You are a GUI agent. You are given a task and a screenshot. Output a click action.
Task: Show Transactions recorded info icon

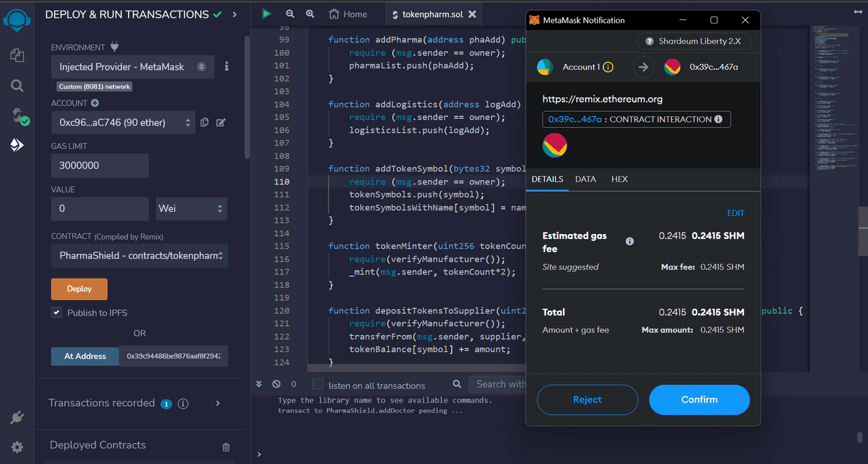click(x=183, y=404)
